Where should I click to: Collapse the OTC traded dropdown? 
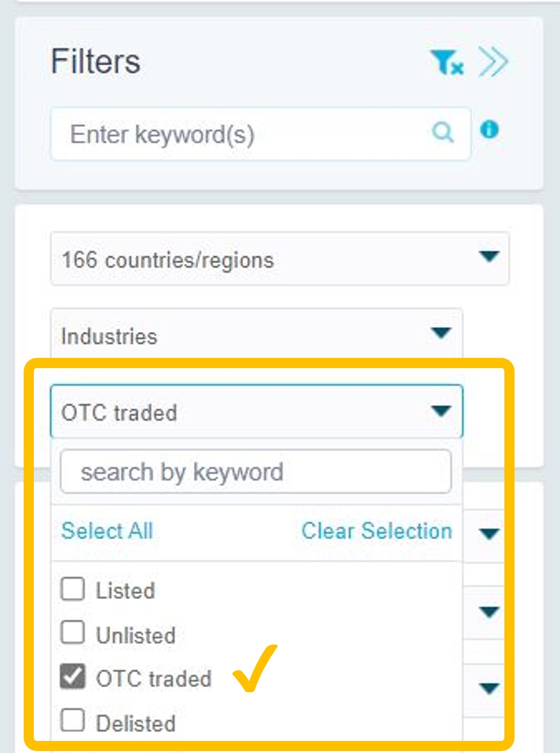pyautogui.click(x=441, y=411)
